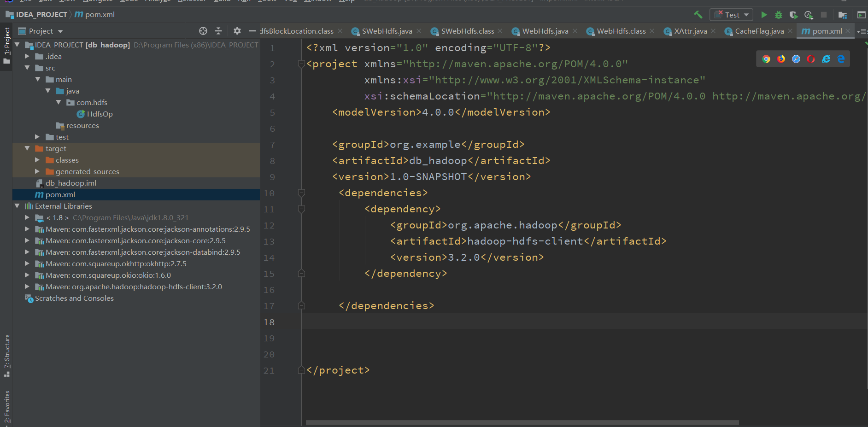Image resolution: width=868 pixels, height=427 pixels.
Task: Toggle the Structure tool window
Action: point(6,355)
